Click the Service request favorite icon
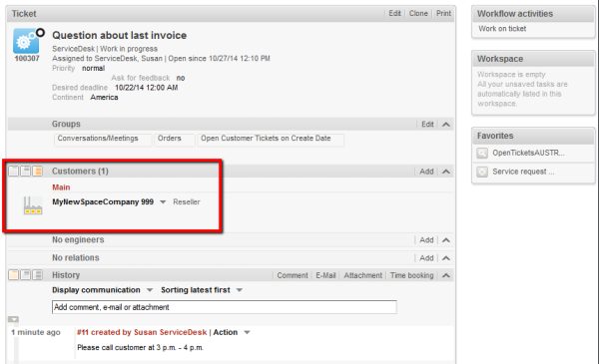Image resolution: width=599 pixels, height=364 pixels. [482, 172]
